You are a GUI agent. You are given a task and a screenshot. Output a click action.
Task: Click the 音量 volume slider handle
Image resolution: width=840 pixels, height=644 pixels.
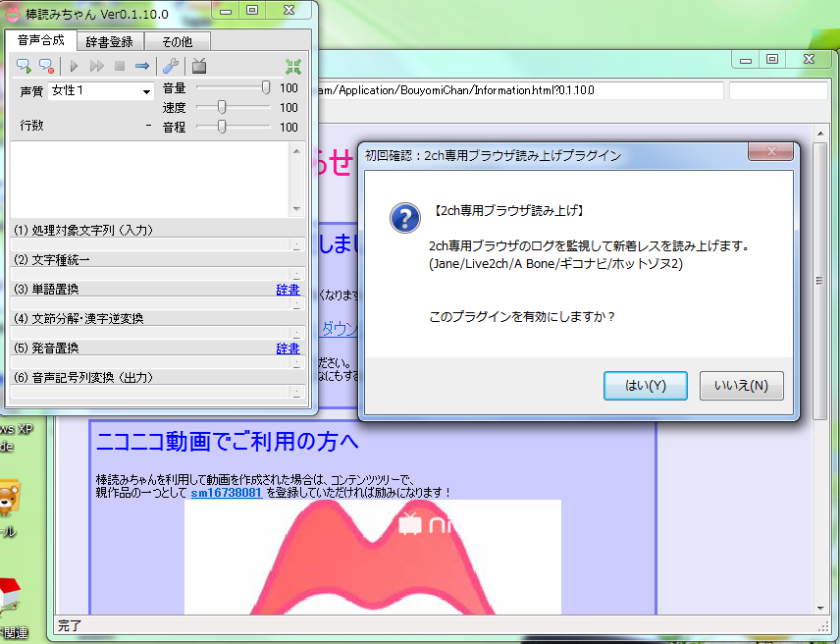(x=266, y=88)
